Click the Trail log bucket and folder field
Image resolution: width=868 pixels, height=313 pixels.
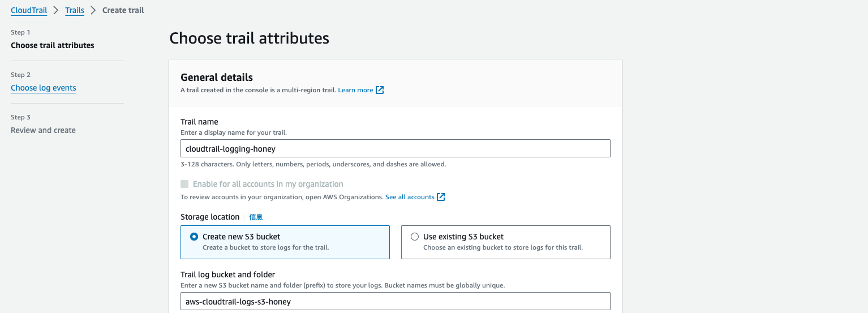coord(395,301)
